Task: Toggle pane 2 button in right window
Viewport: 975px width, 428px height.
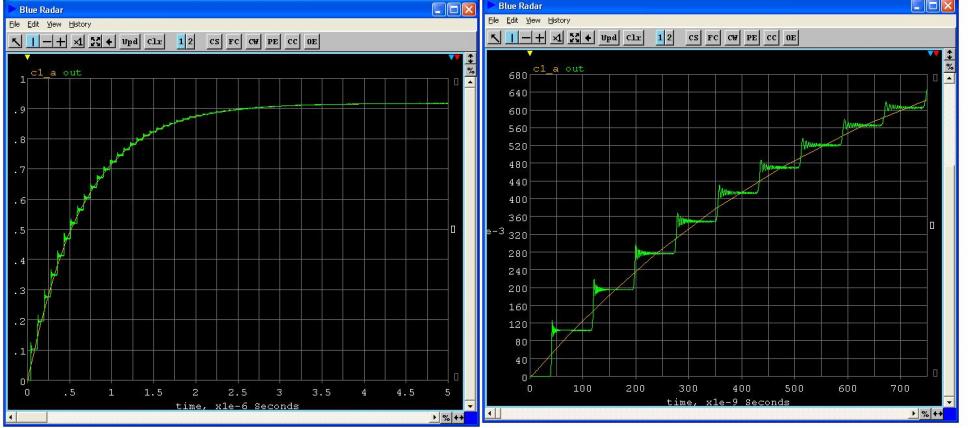Action: [670, 37]
